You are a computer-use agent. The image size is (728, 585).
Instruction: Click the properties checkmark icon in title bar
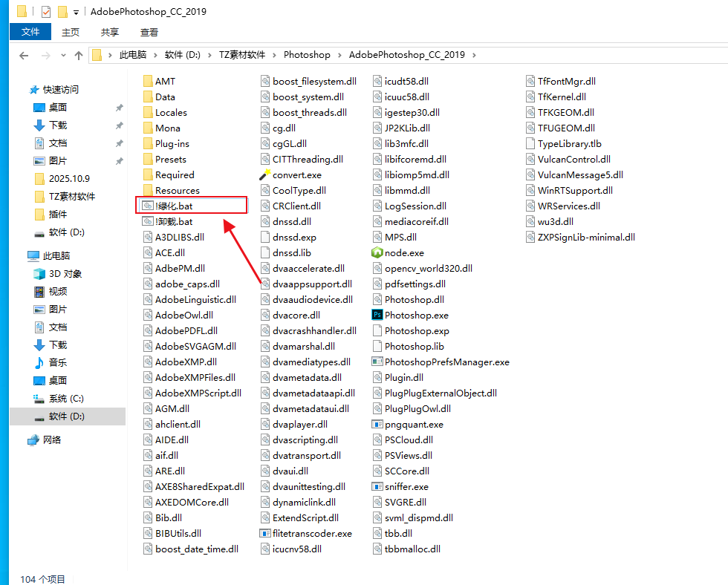46,12
